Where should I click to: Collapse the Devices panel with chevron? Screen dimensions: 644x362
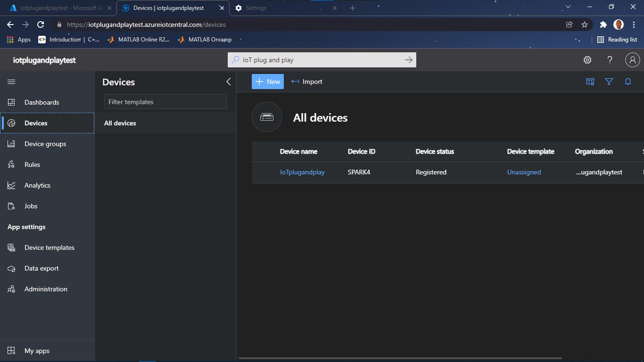point(228,82)
